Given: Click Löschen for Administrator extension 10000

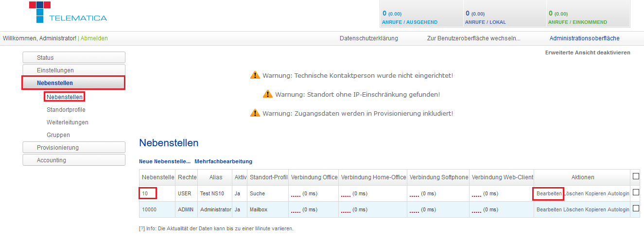Looking at the screenshot, I should (573, 209).
